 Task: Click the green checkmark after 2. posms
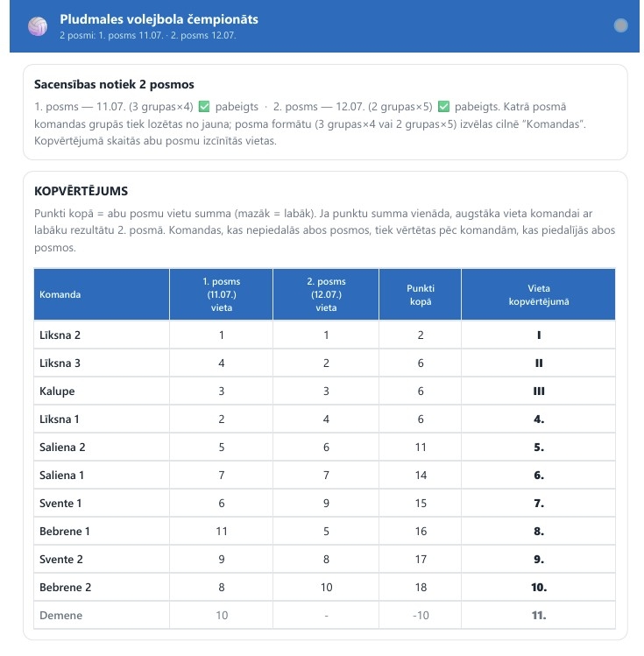443,107
